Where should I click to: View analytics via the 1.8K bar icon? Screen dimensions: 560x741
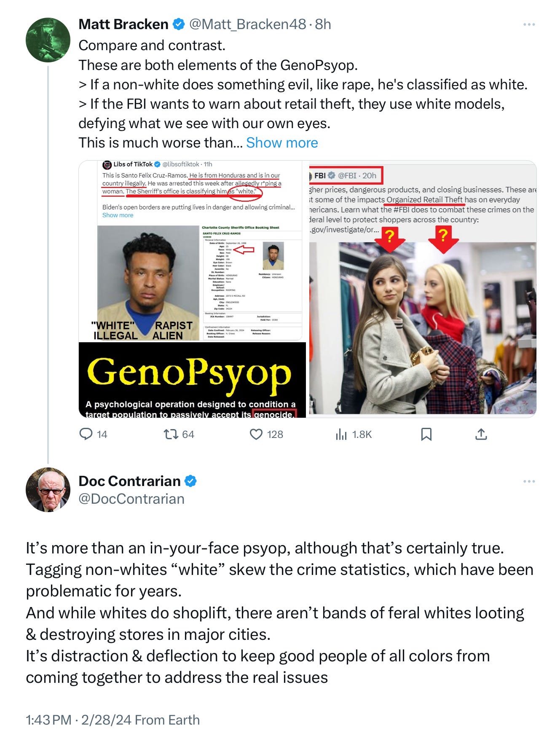[x=341, y=434]
